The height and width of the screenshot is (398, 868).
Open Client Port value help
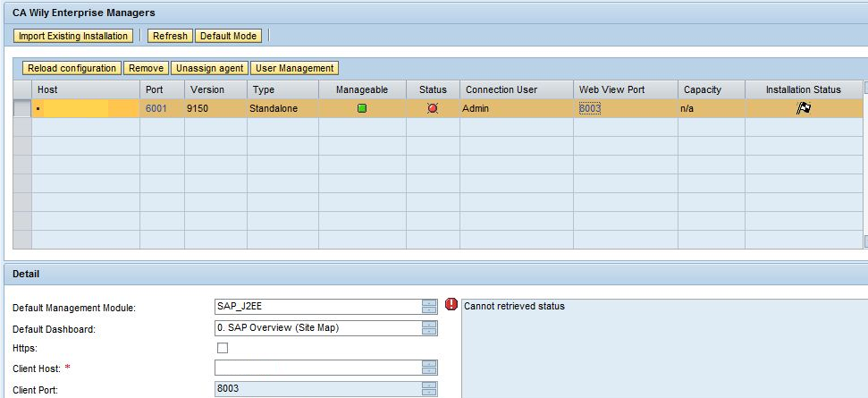[429, 388]
